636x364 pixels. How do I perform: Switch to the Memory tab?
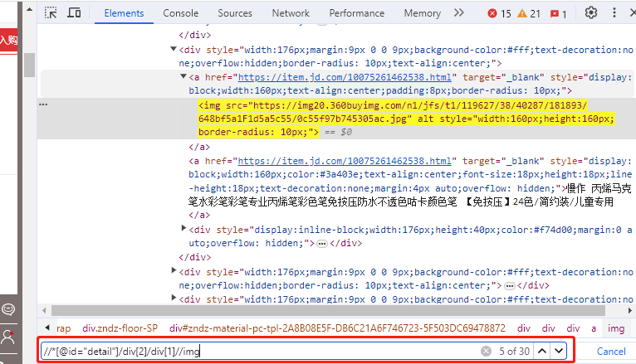click(x=423, y=13)
